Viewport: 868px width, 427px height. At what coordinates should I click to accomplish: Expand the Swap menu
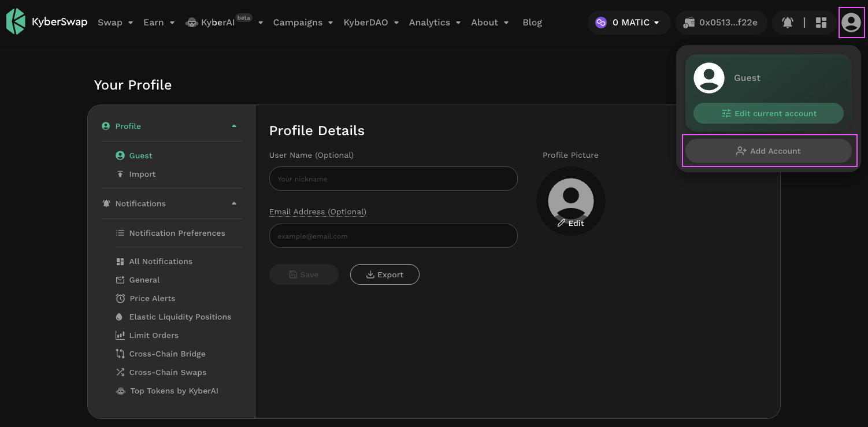coord(115,23)
